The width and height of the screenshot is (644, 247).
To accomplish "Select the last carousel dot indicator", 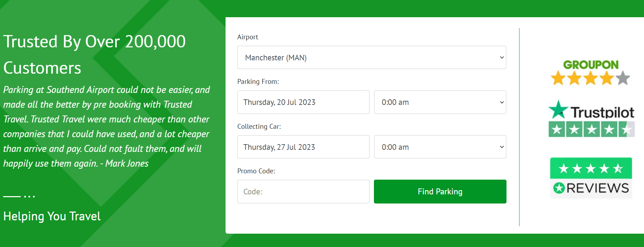I will (34, 196).
